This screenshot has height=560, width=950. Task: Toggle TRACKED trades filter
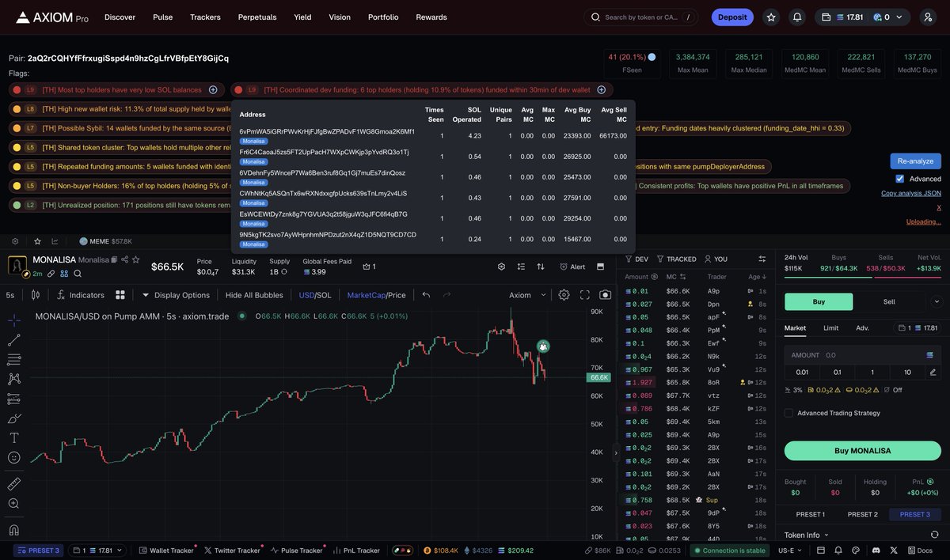click(x=677, y=259)
